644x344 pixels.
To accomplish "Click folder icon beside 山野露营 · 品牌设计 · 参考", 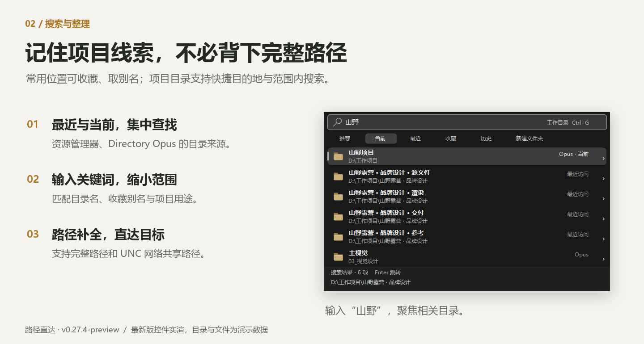I will point(339,237).
